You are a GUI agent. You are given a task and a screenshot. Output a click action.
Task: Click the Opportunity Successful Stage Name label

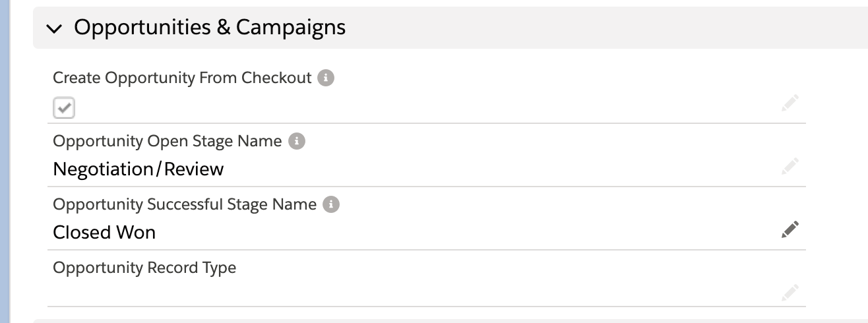pos(185,204)
